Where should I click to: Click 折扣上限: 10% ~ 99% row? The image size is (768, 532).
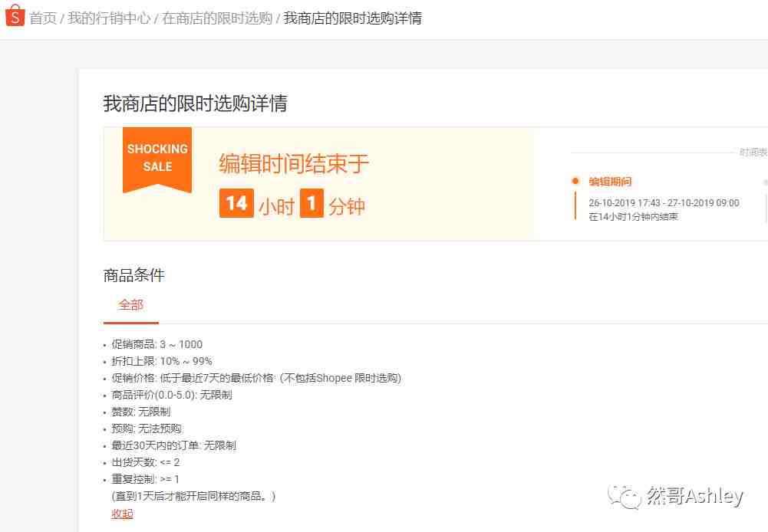[162, 361]
